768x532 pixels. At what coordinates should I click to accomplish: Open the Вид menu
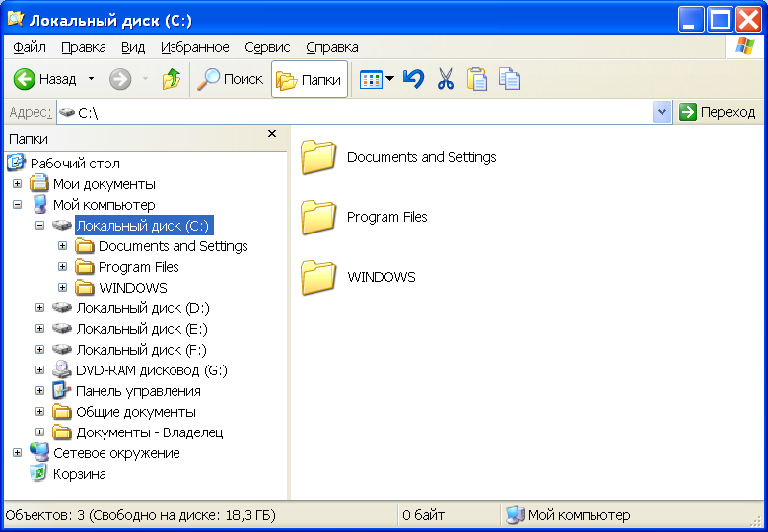click(133, 47)
